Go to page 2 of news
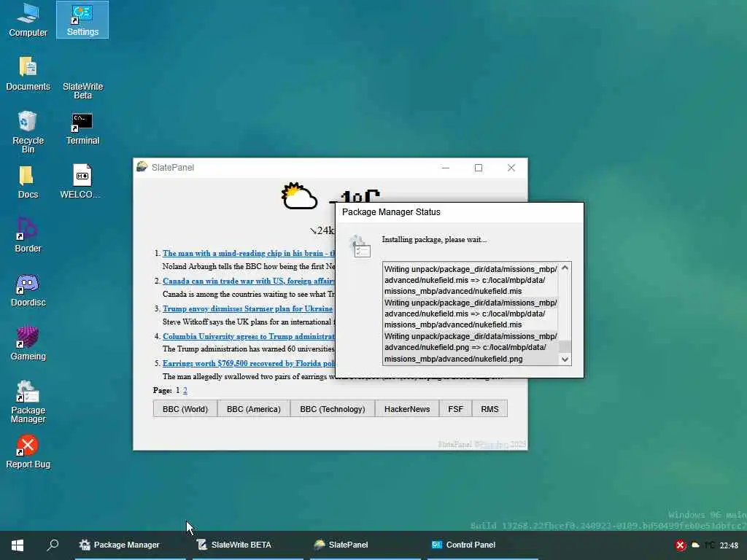 [185, 391]
